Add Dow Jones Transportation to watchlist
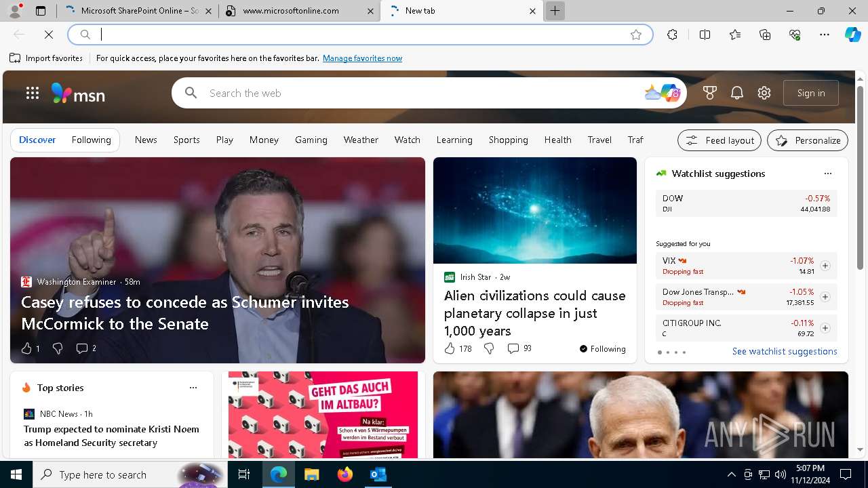This screenshot has height=488, width=868. (825, 297)
